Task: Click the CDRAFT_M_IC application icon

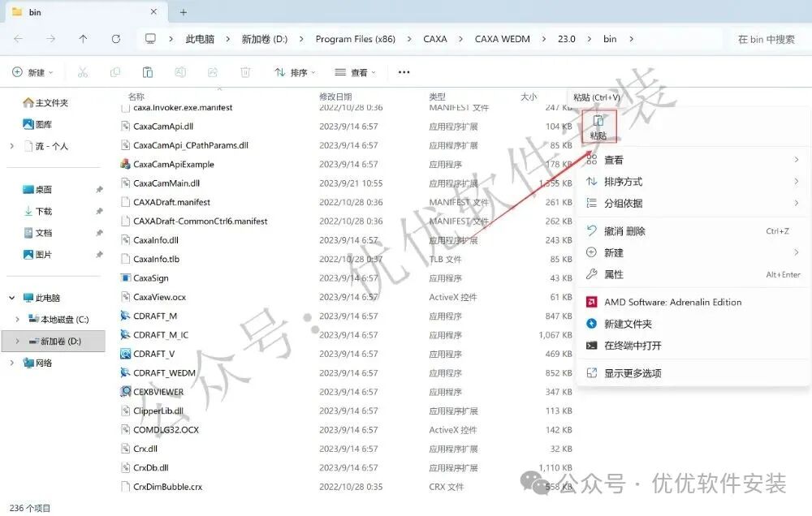Action: tap(125, 335)
